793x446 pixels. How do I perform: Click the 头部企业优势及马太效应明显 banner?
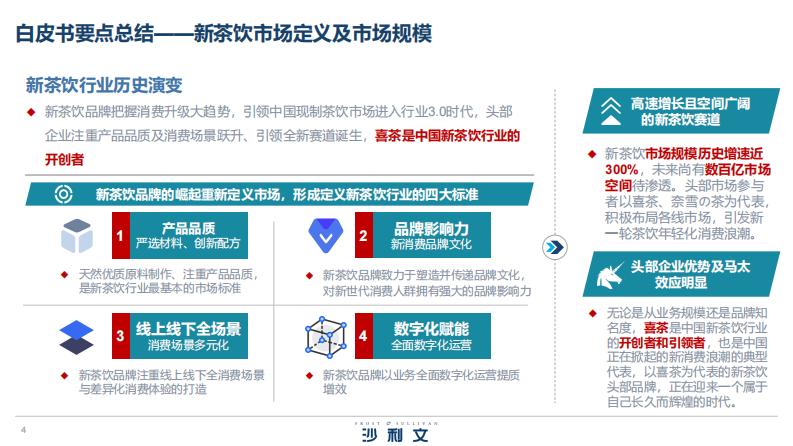(681, 274)
